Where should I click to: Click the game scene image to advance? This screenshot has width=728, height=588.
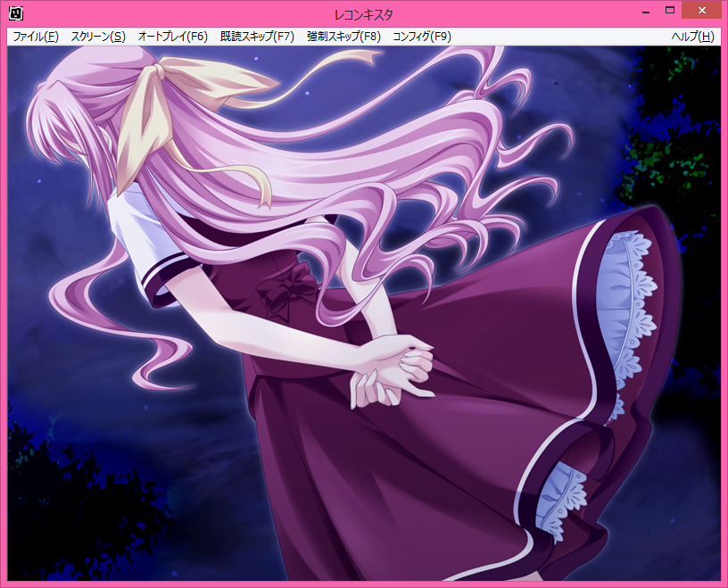[x=364, y=313]
